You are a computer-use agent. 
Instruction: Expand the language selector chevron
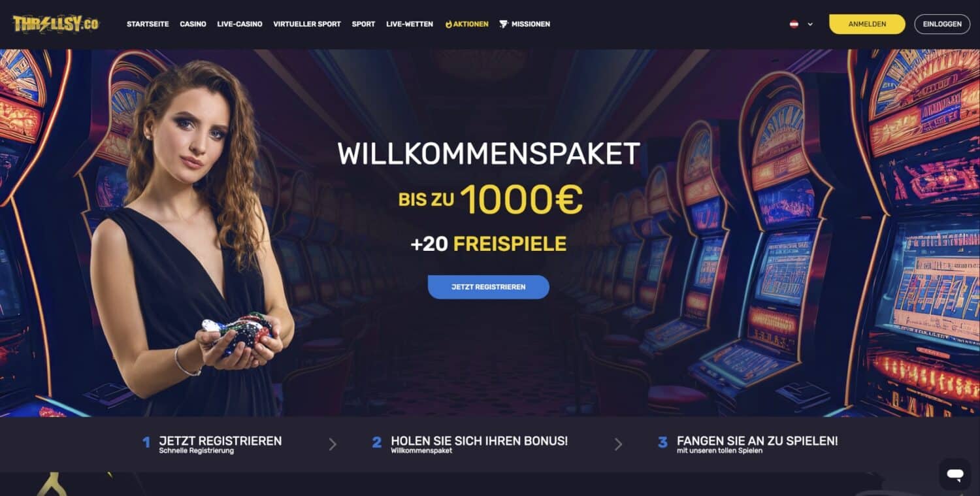coord(810,24)
